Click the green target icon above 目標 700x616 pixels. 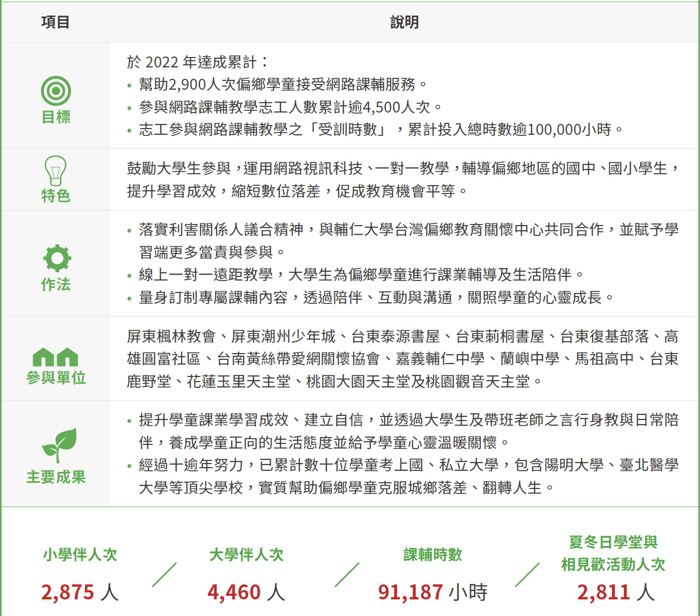coord(56,91)
